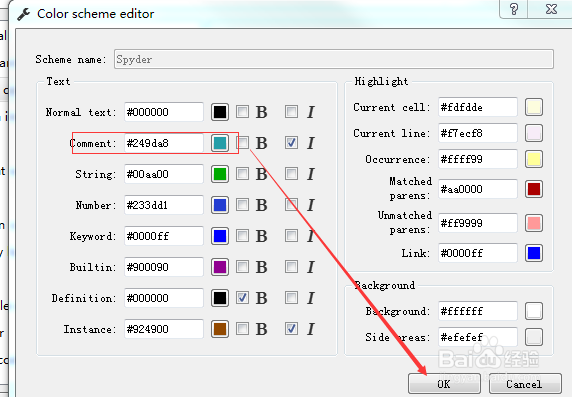This screenshot has width=572, height=397.
Task: Open Current line color swatch
Action: (x=534, y=133)
